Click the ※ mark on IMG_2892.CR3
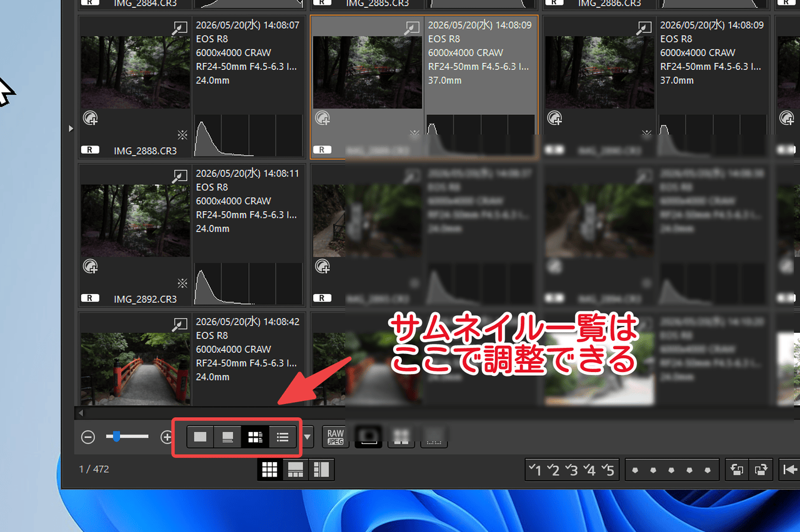This screenshot has height=532, width=800. 182,282
